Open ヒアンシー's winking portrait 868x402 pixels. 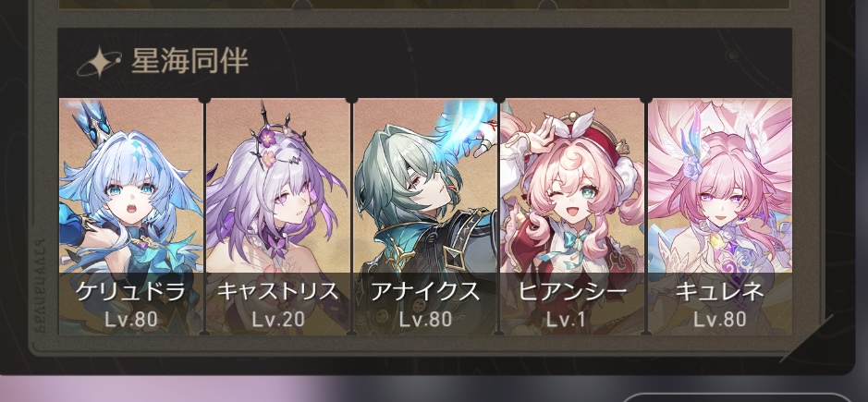click(572, 216)
